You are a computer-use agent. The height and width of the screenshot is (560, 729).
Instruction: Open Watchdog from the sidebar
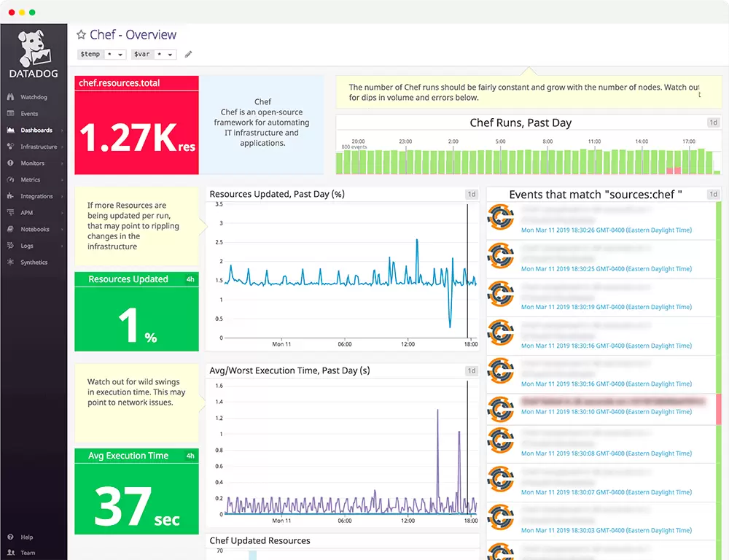pyautogui.click(x=9, y=97)
